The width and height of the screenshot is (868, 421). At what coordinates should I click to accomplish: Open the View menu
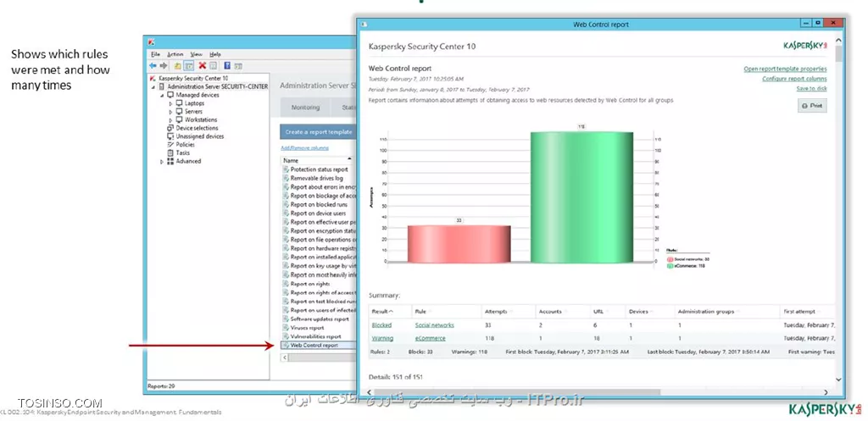197,54
